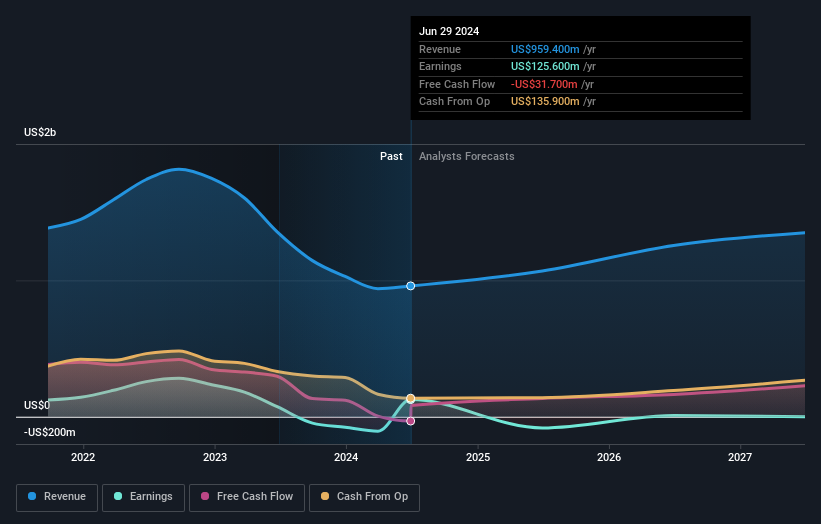Click the US$0 y-axis label

tap(37, 405)
